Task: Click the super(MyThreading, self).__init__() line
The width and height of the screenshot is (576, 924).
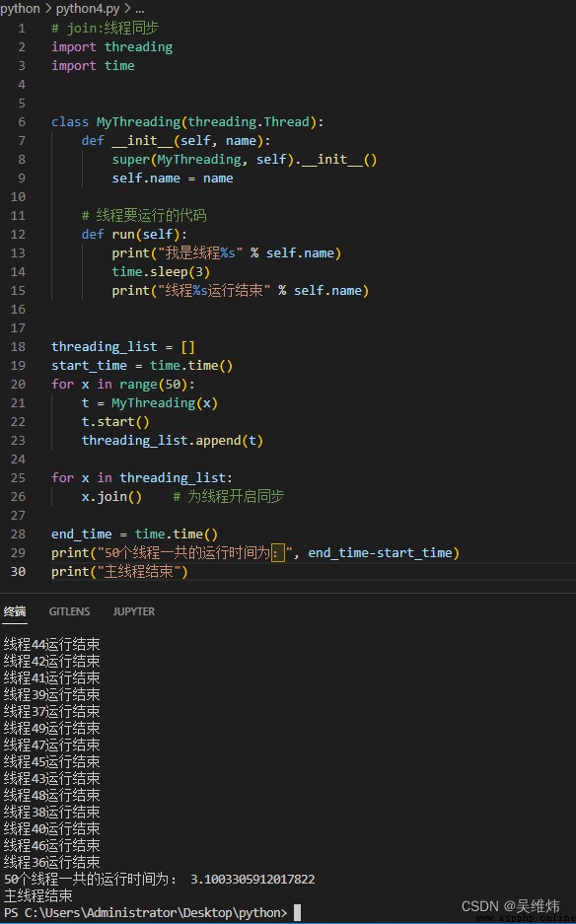Action: [245, 160]
